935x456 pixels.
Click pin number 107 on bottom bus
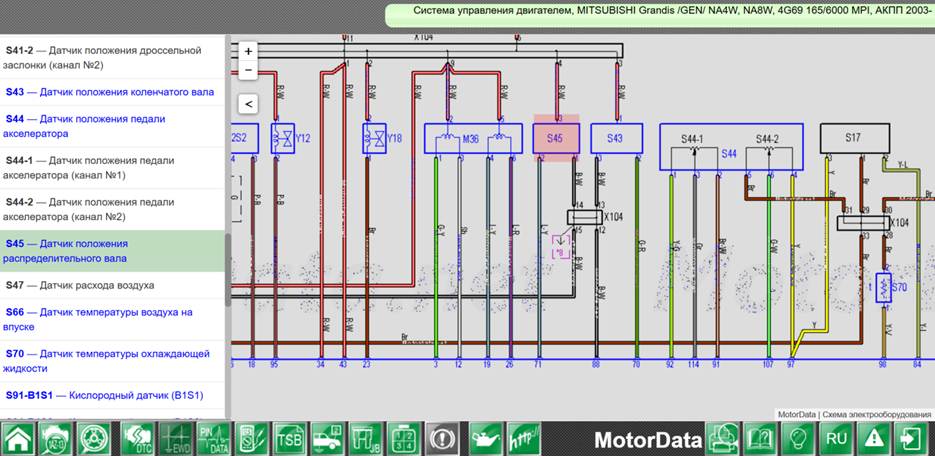tap(769, 364)
